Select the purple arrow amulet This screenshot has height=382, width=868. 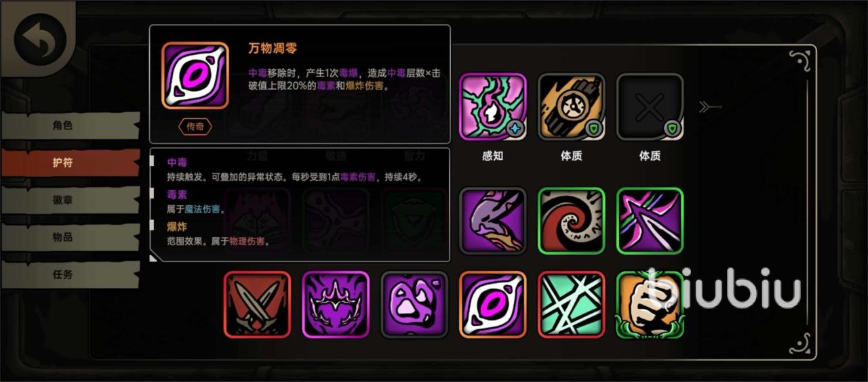pos(650,221)
